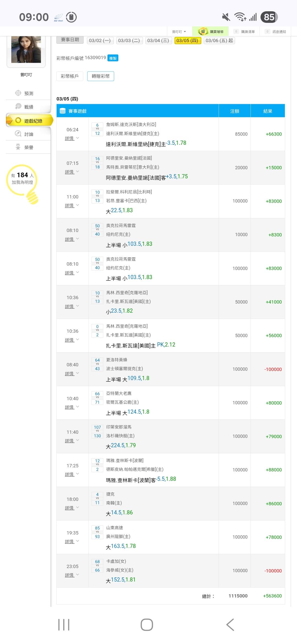Open the 榮譽 medal icon
This screenshot has width=297, height=644.
(18, 147)
